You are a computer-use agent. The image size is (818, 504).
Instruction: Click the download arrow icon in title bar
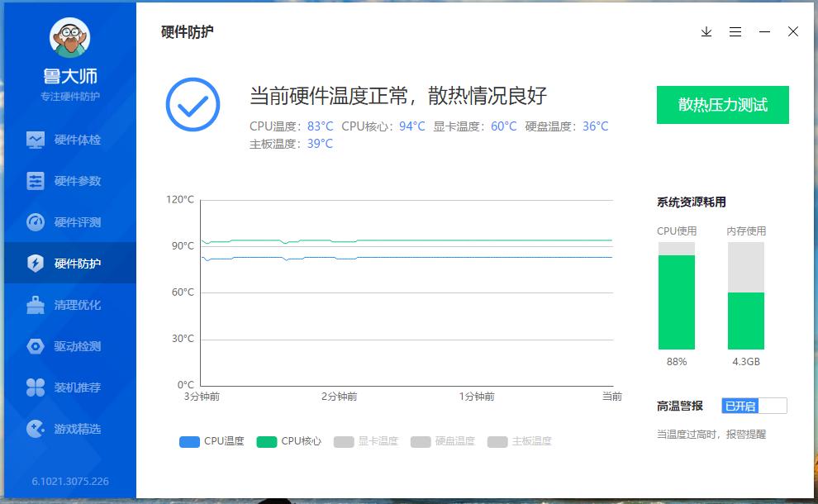pos(706,31)
